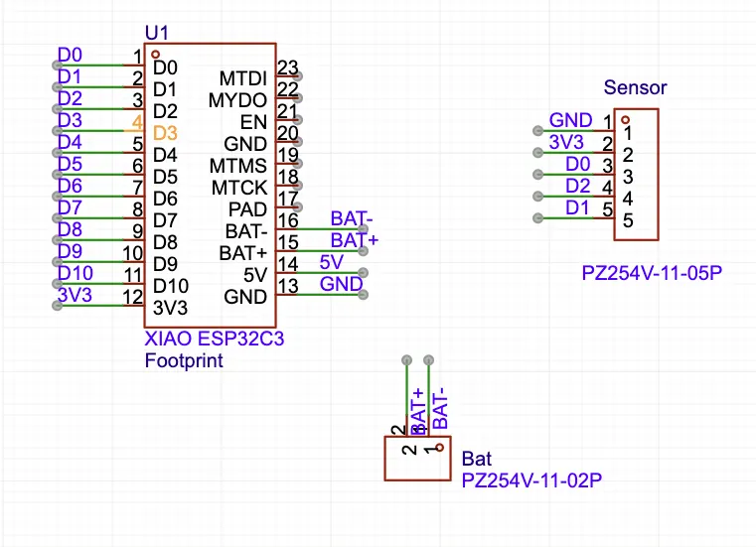756x547 pixels.
Task: Select the D2 net label on U1 pin 3
Action: (x=70, y=98)
